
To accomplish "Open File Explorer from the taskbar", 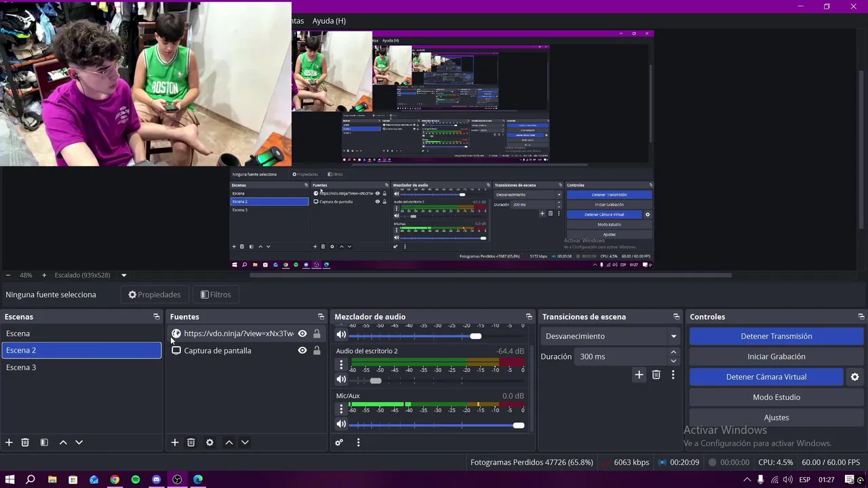I will point(52,479).
